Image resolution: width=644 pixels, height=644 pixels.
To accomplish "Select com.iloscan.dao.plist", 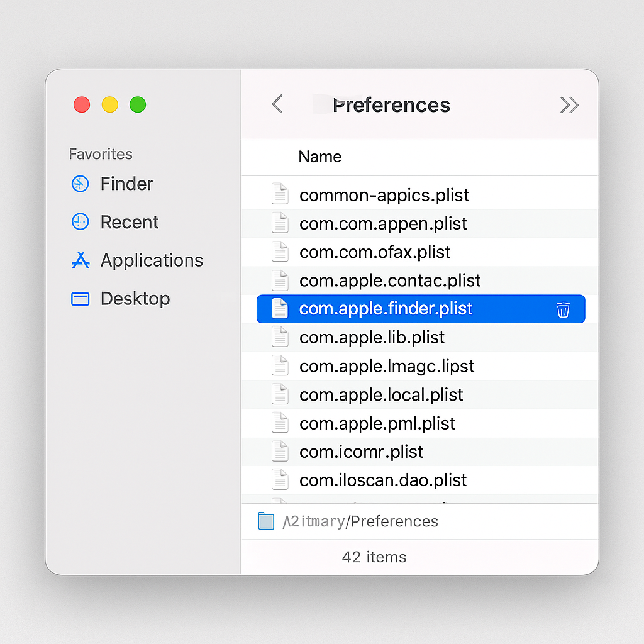I will 382,480.
